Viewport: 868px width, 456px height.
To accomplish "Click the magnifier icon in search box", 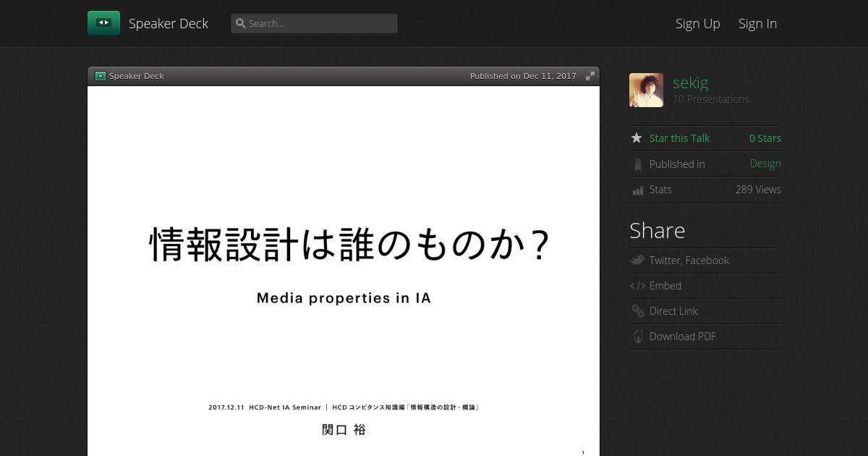I will point(241,23).
